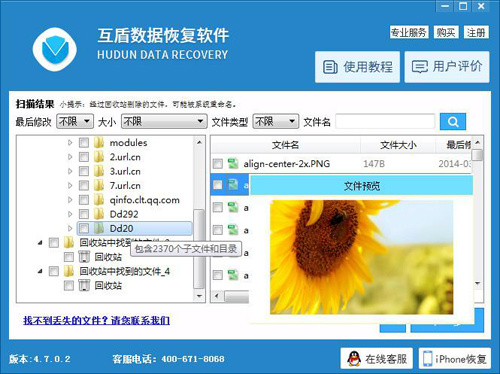Select the align-center-2x.PNG file name
Viewport: 500px width, 374px height.
pos(286,164)
